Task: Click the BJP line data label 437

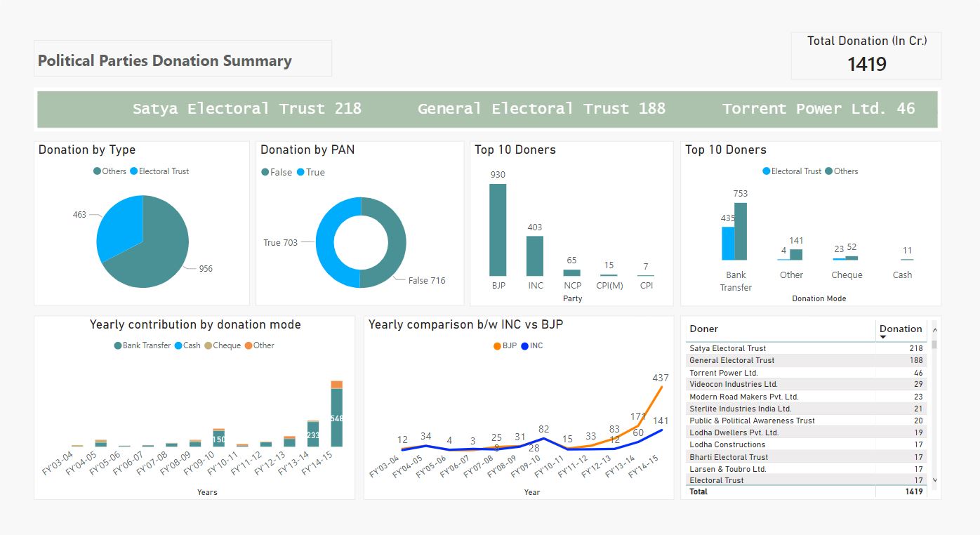Action: point(661,378)
